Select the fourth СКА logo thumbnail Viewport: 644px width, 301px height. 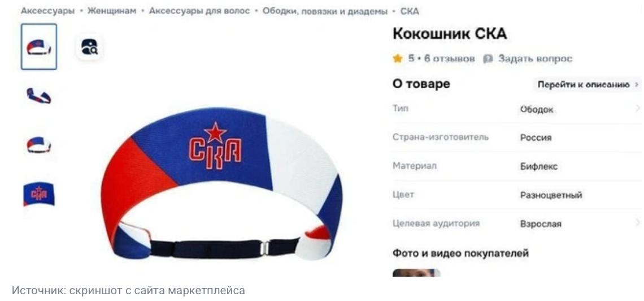[39, 193]
